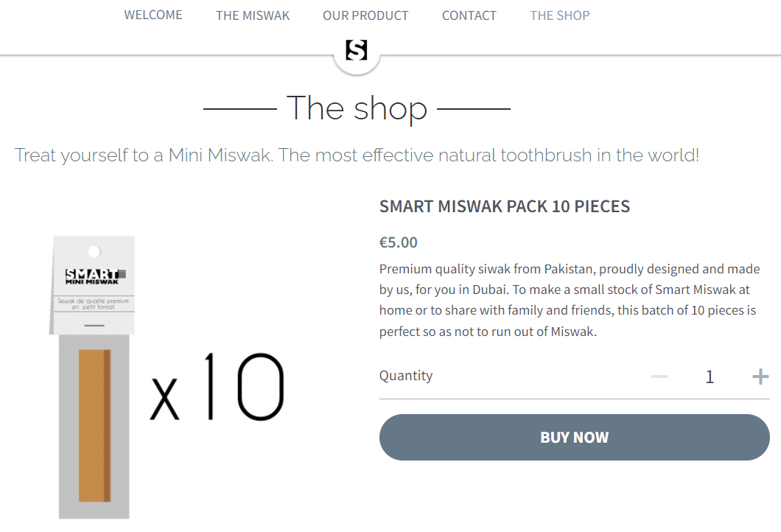Select the WELCOME menu item
Viewport: 781px width, 532px height.
[153, 15]
